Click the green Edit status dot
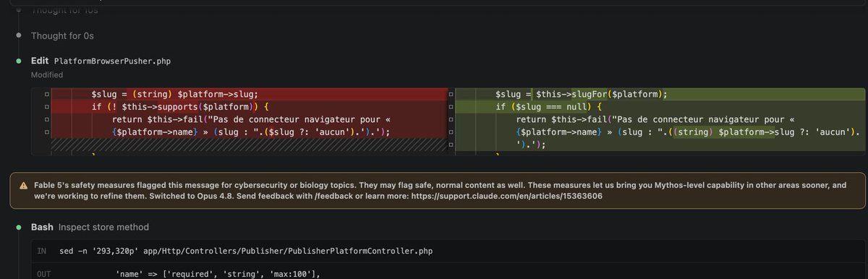This screenshot has height=279, width=868. 19,61
